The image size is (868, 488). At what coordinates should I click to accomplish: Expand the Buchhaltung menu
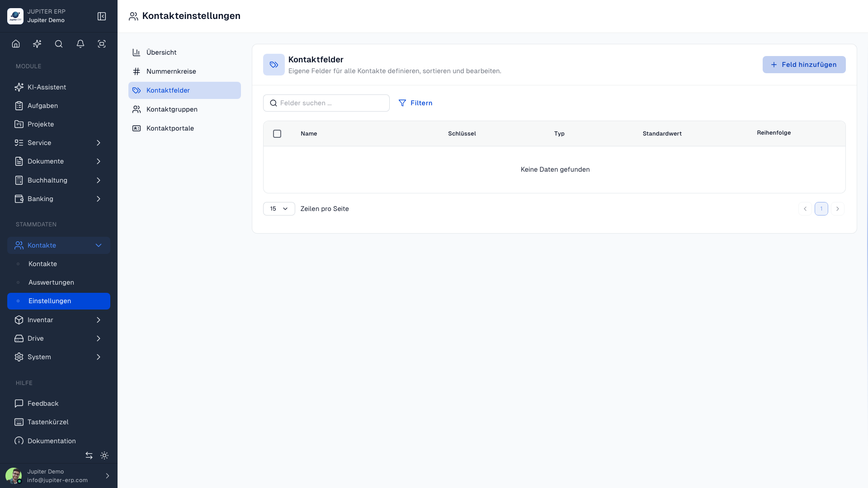(x=59, y=180)
